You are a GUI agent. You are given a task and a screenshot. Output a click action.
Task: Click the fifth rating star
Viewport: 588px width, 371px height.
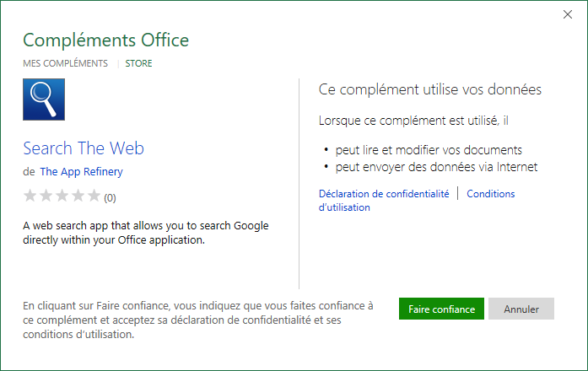pyautogui.click(x=93, y=196)
